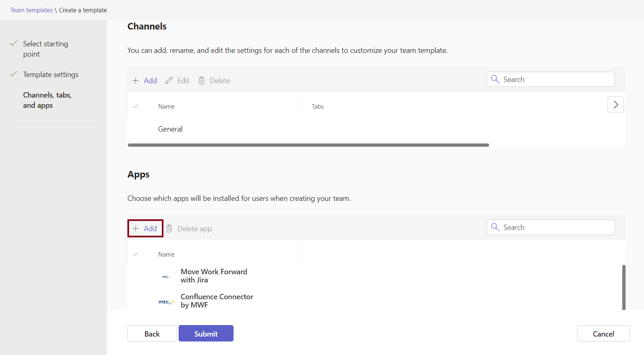Click the trash icon beside Delete app
Viewport: 644px width, 355px height.
[169, 229]
